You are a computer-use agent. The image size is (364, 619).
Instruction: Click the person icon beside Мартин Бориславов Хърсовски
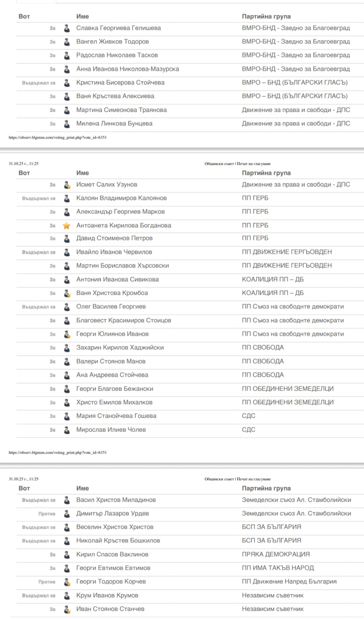point(67,266)
